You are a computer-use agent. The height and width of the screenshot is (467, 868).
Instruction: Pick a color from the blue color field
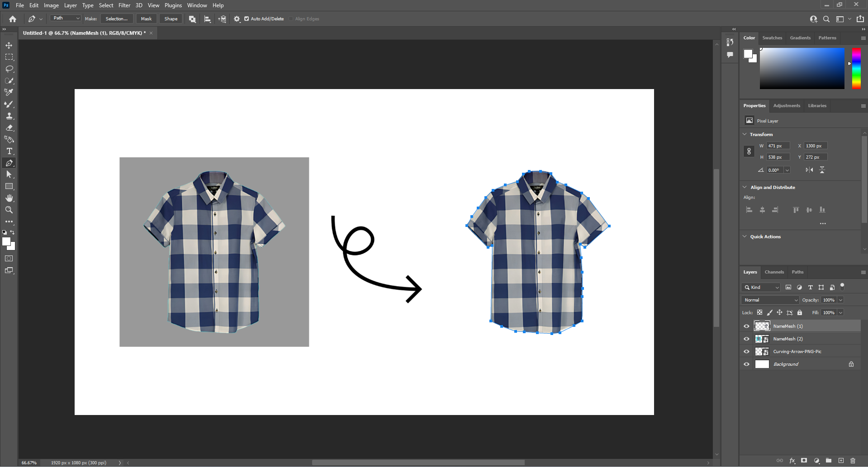(802, 68)
